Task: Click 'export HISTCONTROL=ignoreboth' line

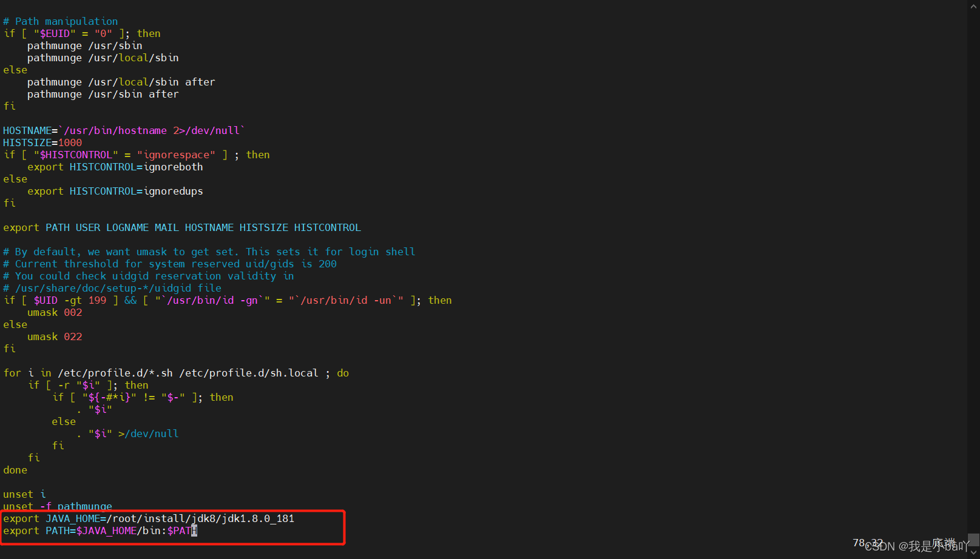Action: 115,167
